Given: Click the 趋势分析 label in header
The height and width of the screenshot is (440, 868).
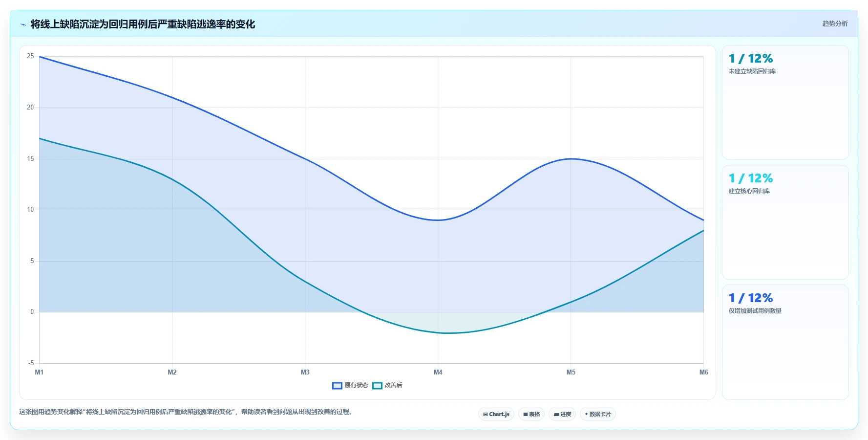Looking at the screenshot, I should (835, 23).
